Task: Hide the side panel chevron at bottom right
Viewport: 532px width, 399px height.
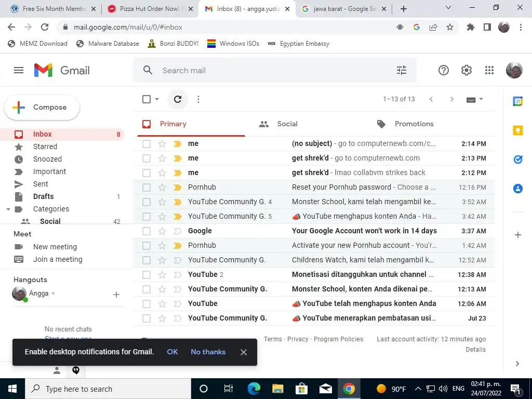Action: (x=517, y=364)
